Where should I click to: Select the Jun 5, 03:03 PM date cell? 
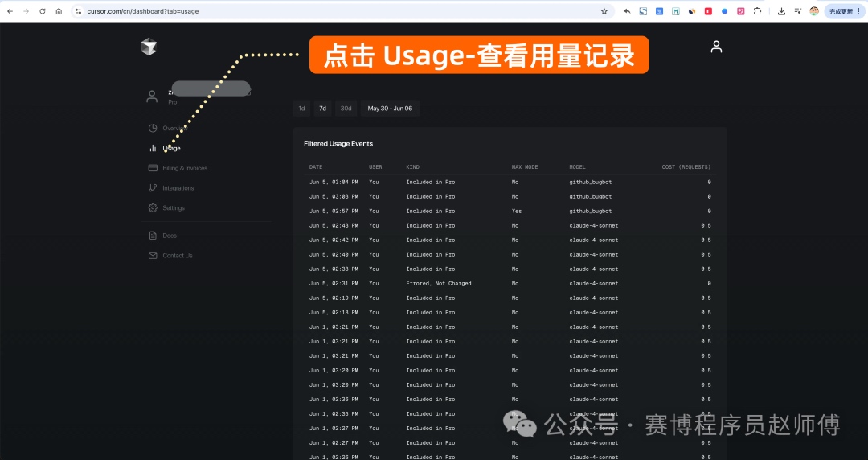tap(334, 196)
